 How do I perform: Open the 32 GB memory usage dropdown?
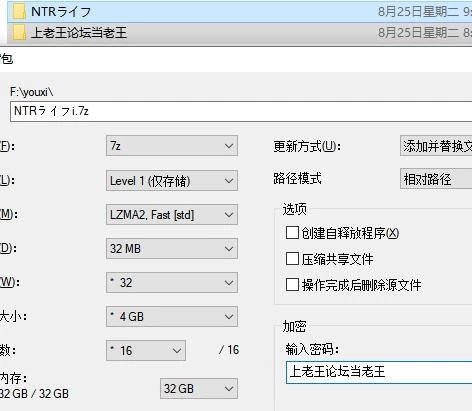click(199, 388)
